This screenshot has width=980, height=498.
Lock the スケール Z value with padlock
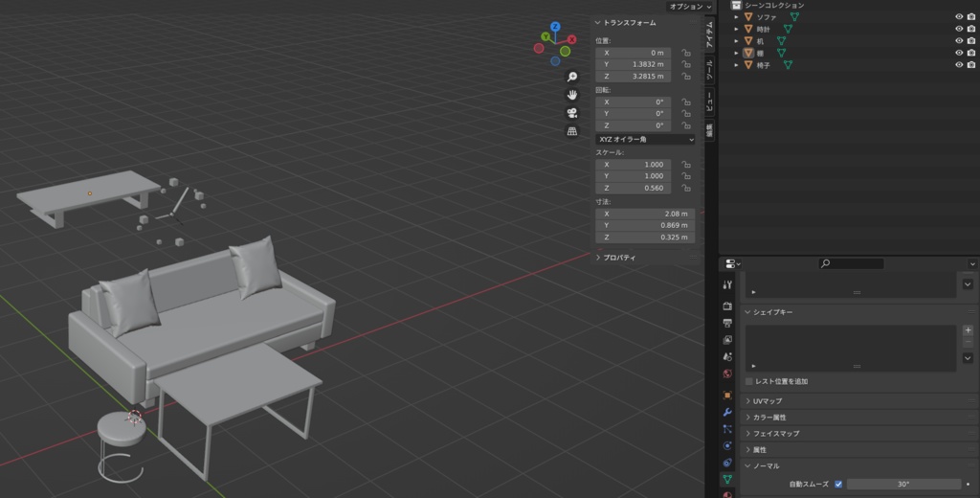point(685,188)
